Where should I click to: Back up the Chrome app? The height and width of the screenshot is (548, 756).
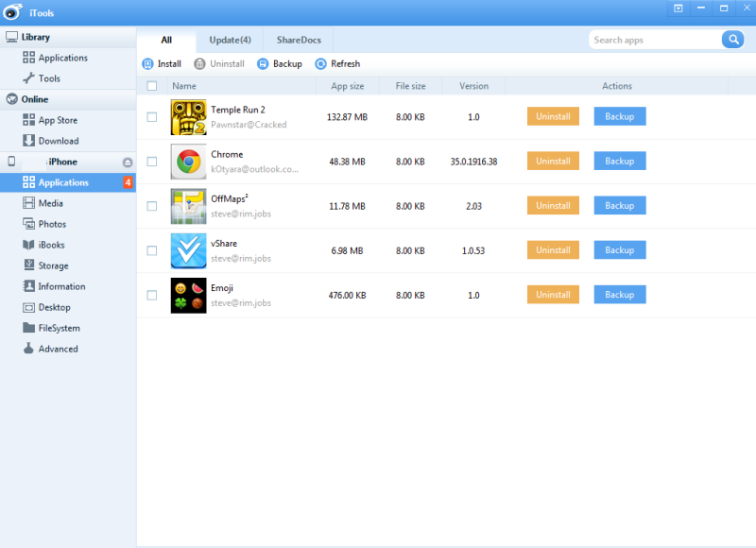pos(620,162)
